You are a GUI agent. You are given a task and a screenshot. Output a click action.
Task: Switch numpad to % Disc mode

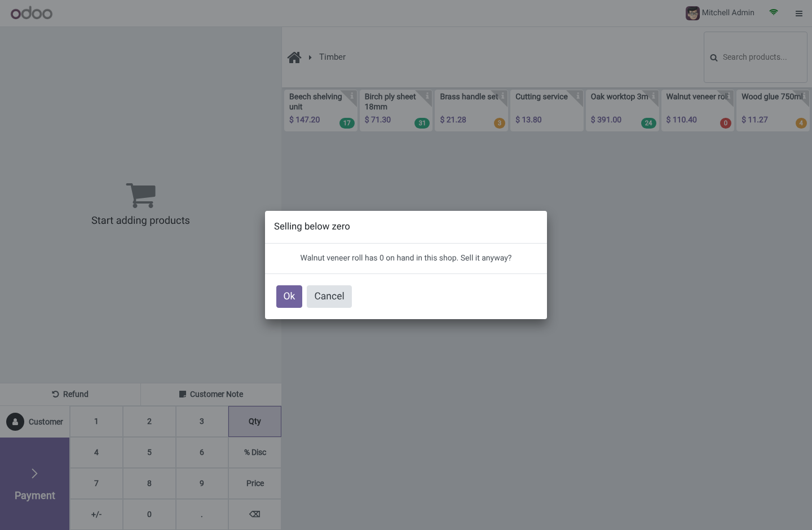coord(255,452)
